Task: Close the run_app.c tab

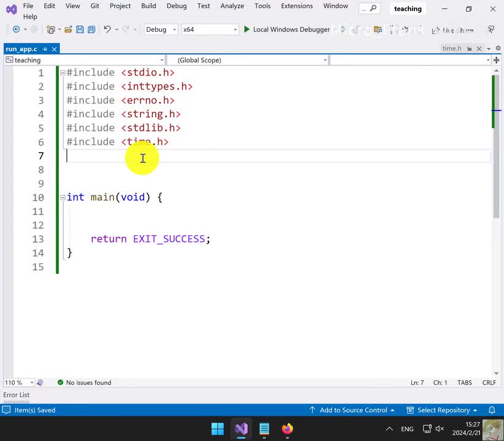Action: coord(55,49)
